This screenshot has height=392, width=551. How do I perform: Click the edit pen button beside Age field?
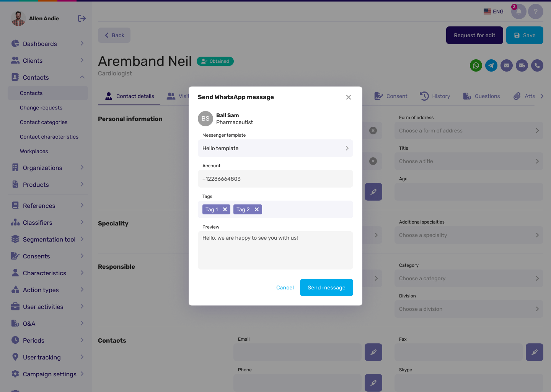tap(373, 192)
